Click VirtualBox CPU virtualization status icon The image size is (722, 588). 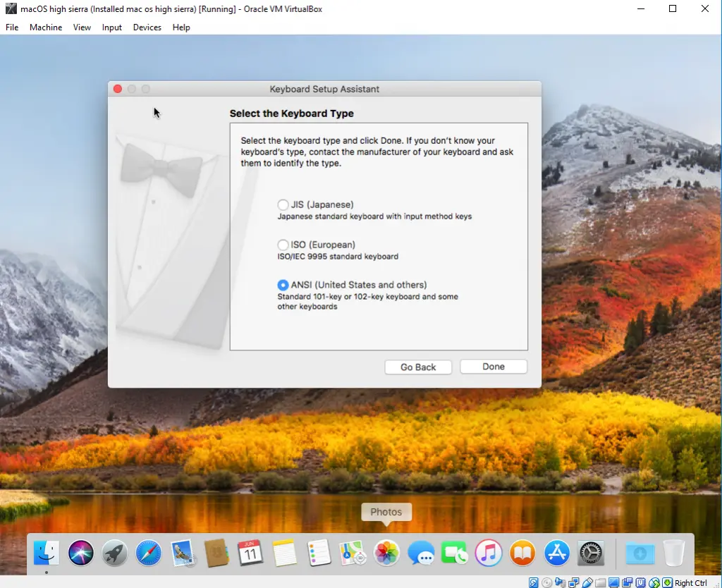pos(640,583)
